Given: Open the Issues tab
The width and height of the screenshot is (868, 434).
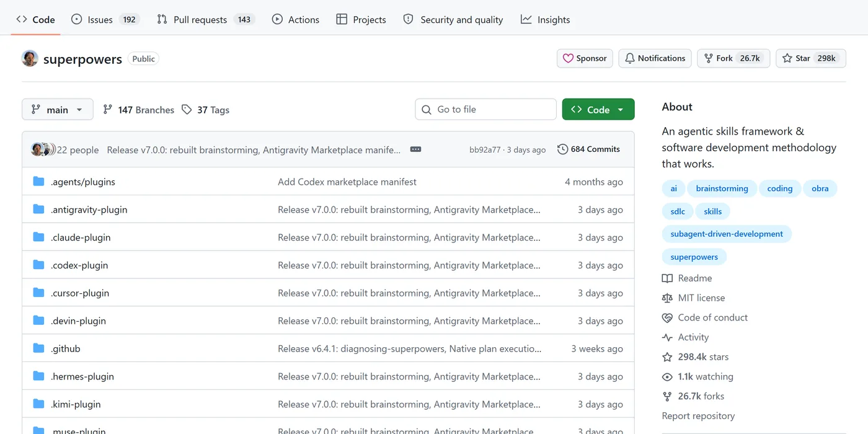Looking at the screenshot, I should (105, 19).
